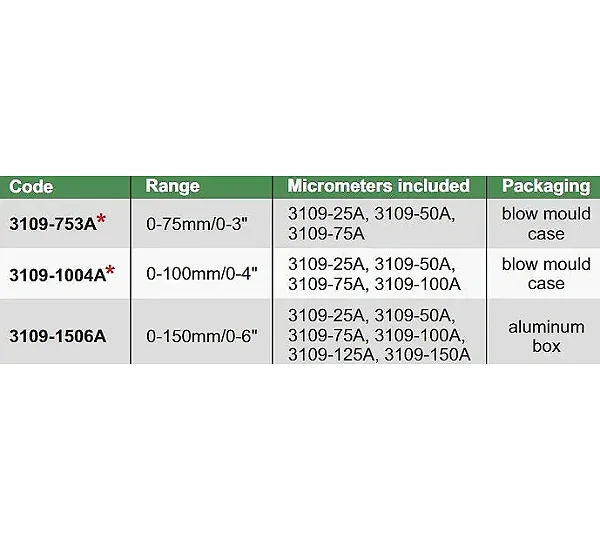Click the red asterisk after 3109-1004A
Screen dimensions: 600x540
111,270
